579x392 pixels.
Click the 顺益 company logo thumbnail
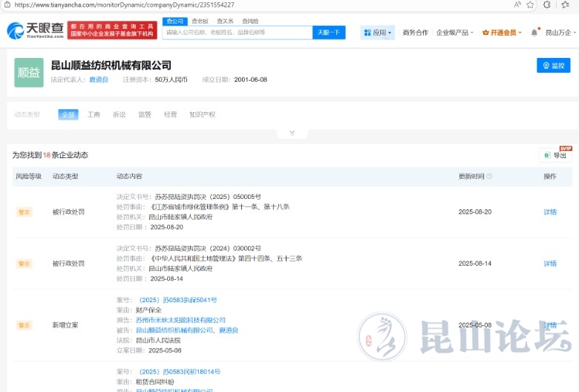[29, 72]
